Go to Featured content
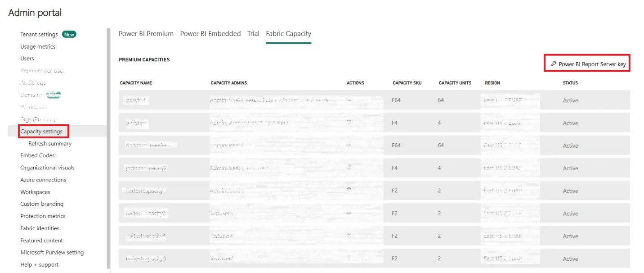Screen dimensions: 644x273 pyautogui.click(x=41, y=241)
